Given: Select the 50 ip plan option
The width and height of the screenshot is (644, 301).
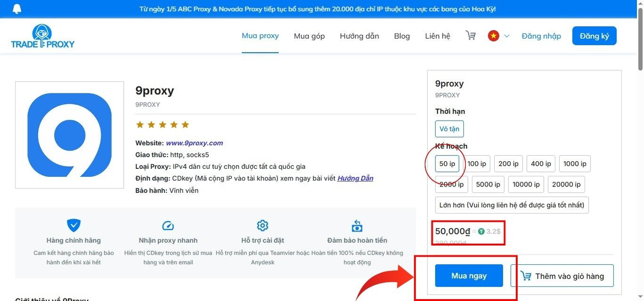Looking at the screenshot, I should pyautogui.click(x=447, y=164).
